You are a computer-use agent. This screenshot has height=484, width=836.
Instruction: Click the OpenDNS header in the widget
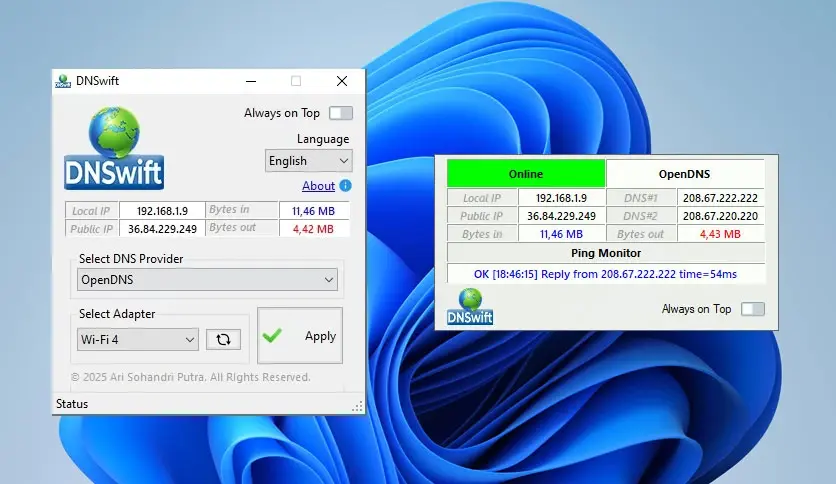(x=684, y=174)
